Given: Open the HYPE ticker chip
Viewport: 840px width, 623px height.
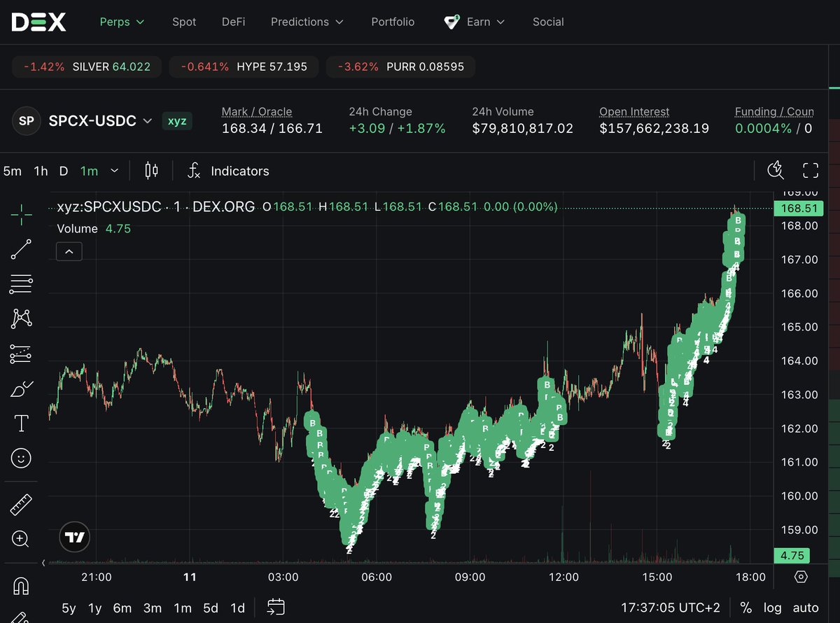Looking at the screenshot, I should [x=244, y=67].
